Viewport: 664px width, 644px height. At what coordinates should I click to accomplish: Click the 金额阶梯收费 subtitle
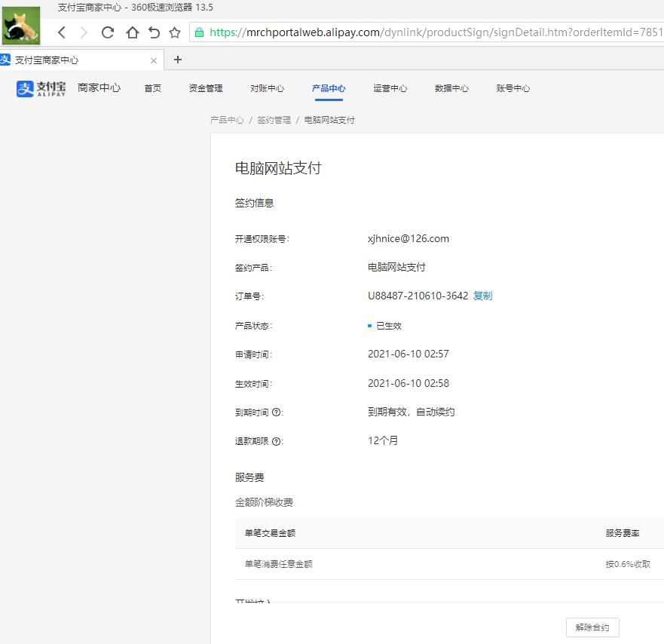tap(264, 502)
